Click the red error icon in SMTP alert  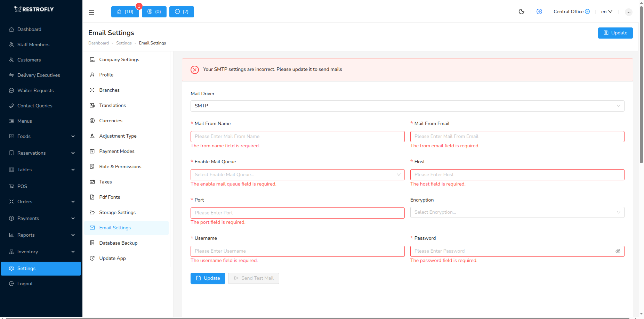pyautogui.click(x=195, y=70)
